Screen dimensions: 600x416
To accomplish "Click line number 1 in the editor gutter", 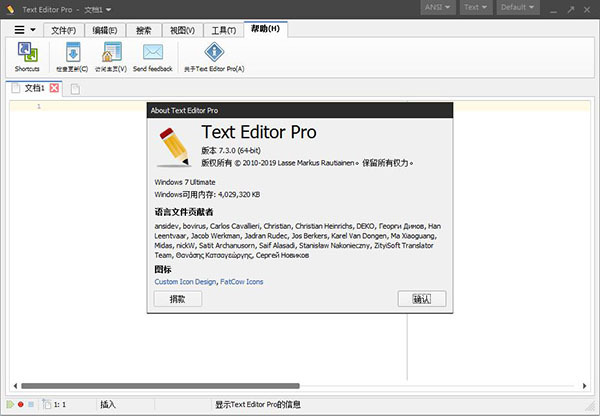I will click(39, 106).
